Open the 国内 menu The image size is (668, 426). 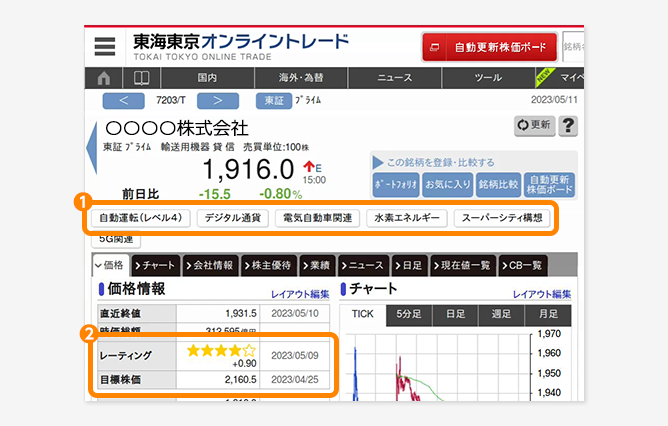coord(207,78)
